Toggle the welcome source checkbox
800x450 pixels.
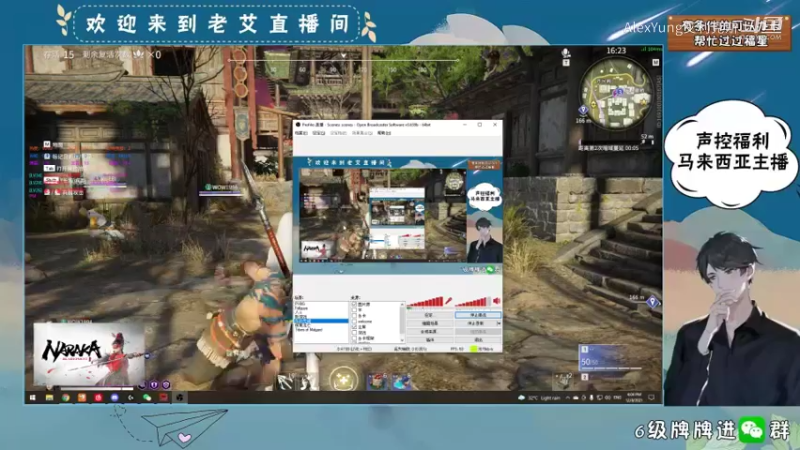[x=354, y=321]
